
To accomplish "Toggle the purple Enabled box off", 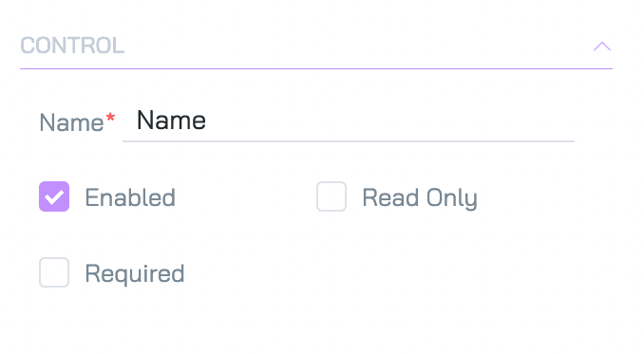I will [54, 196].
